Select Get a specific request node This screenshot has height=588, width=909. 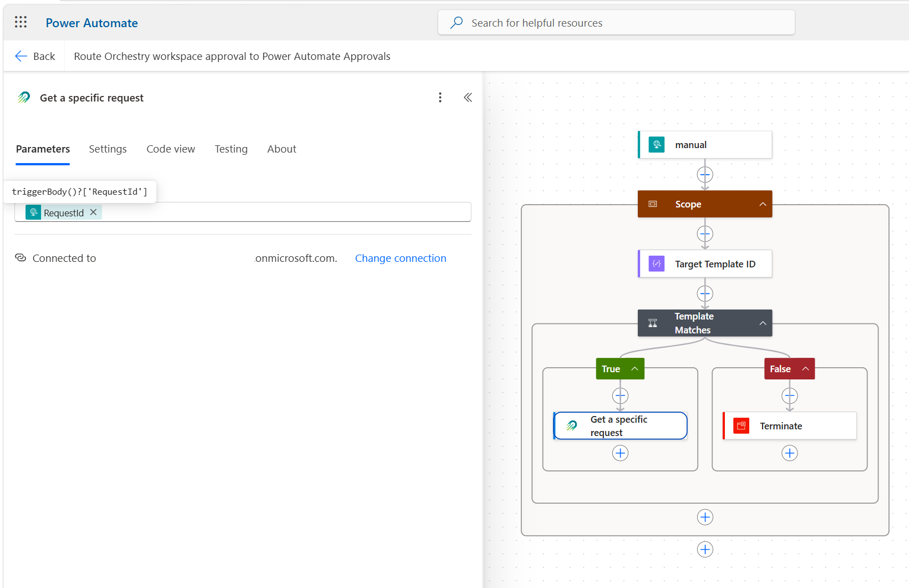[x=620, y=426]
